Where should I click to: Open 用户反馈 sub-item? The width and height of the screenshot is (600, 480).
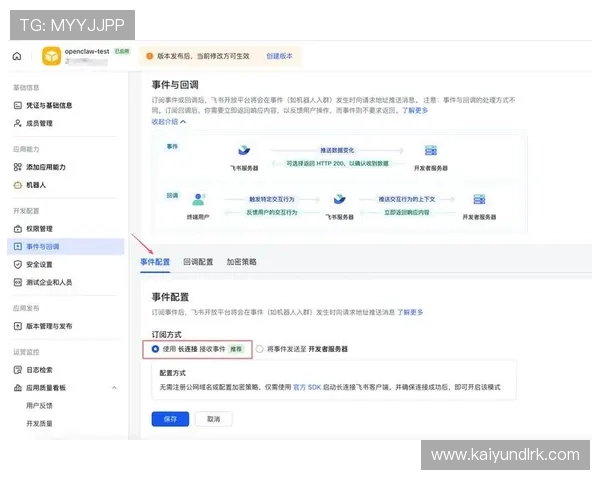[x=39, y=406]
